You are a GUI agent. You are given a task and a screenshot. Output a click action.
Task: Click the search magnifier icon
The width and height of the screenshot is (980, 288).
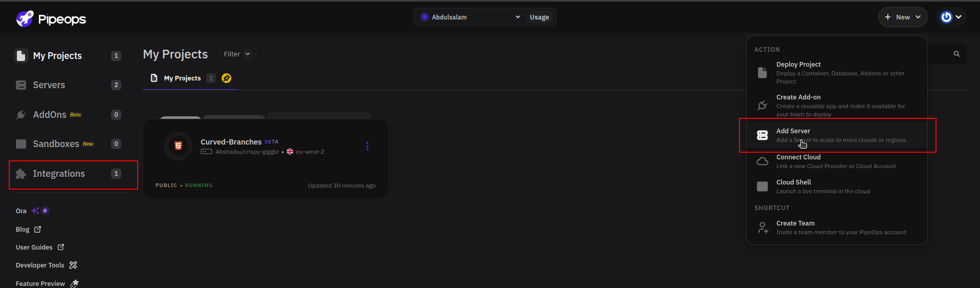tap(956, 54)
